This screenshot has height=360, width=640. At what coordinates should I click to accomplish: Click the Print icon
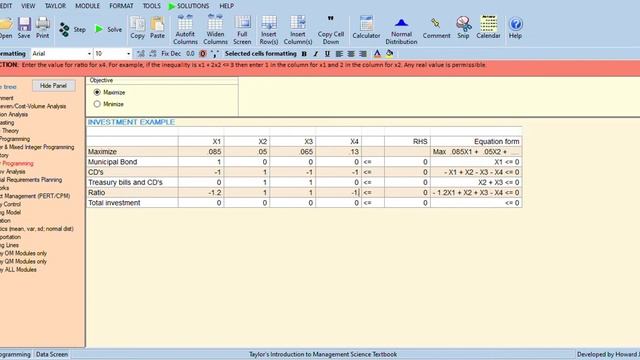pyautogui.click(x=42, y=28)
